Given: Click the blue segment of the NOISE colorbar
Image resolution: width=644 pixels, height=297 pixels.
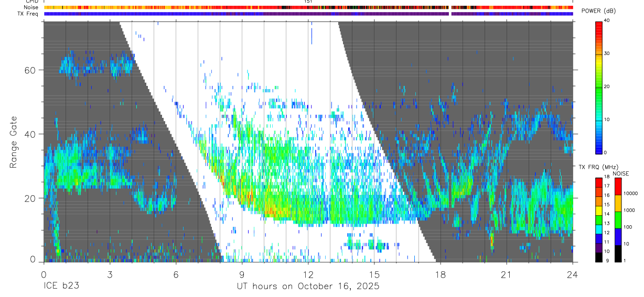Looking at the screenshot, I should (618, 237).
